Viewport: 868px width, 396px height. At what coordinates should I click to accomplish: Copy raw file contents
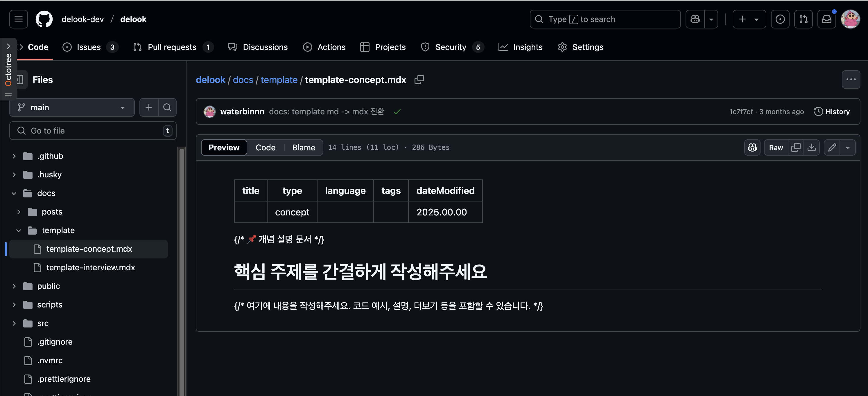coord(796,147)
